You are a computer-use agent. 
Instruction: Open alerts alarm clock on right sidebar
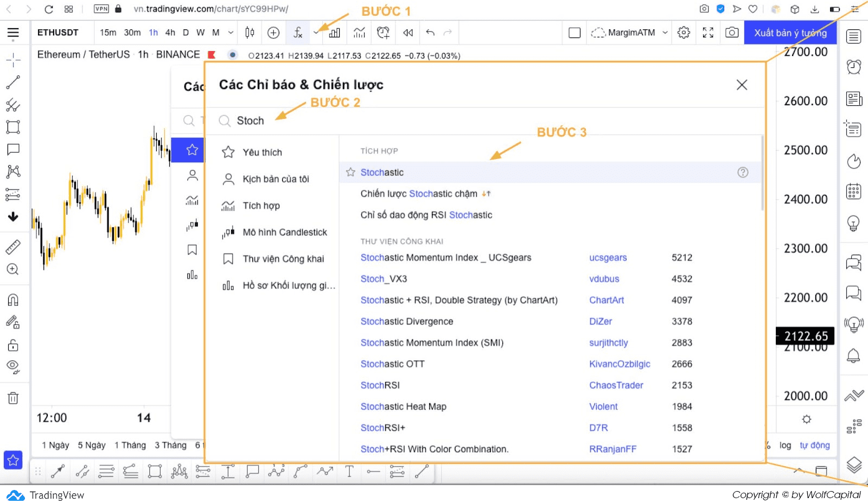[853, 67]
